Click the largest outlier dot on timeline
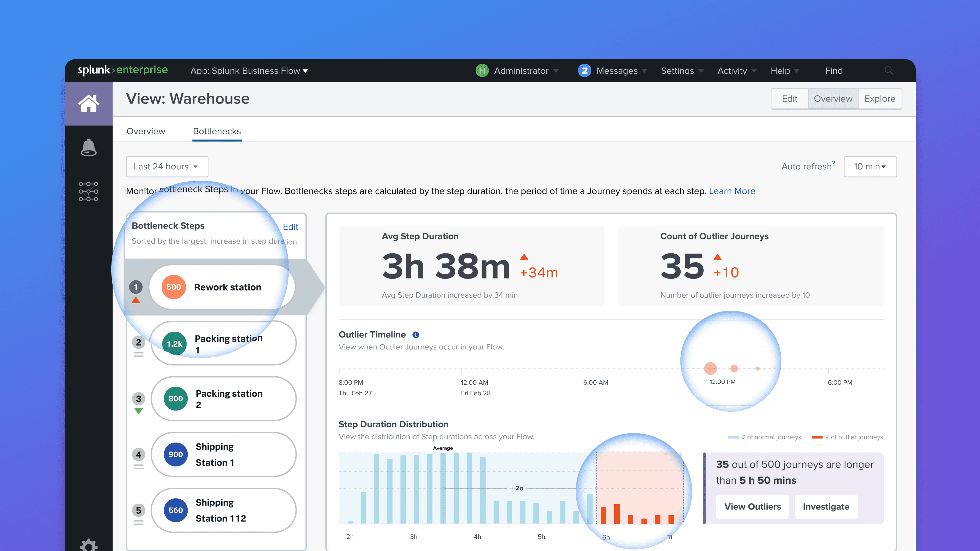 pyautogui.click(x=710, y=368)
